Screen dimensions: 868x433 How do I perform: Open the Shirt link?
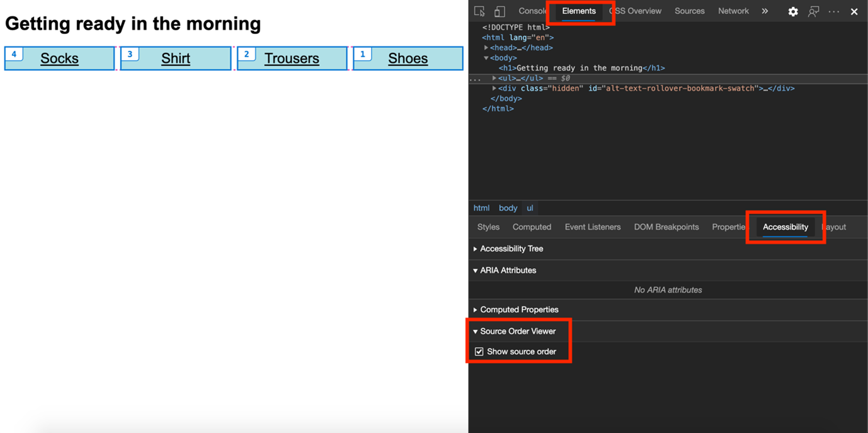coord(176,59)
